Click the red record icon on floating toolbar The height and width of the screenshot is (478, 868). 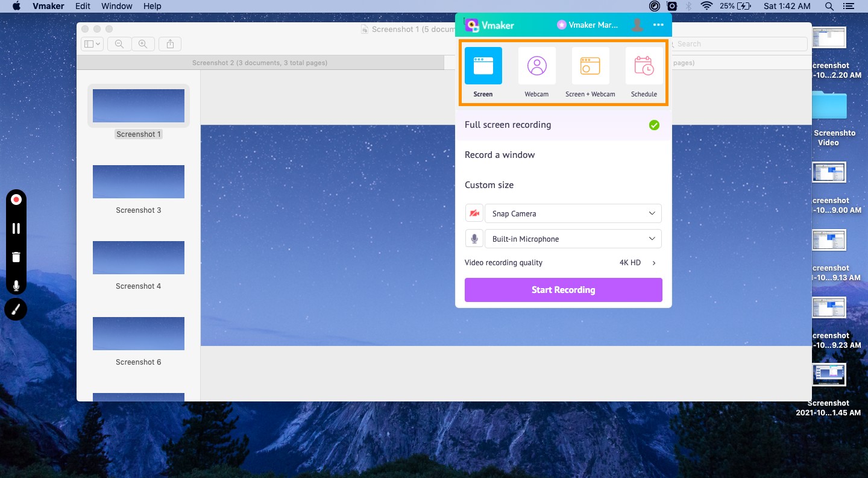16,199
